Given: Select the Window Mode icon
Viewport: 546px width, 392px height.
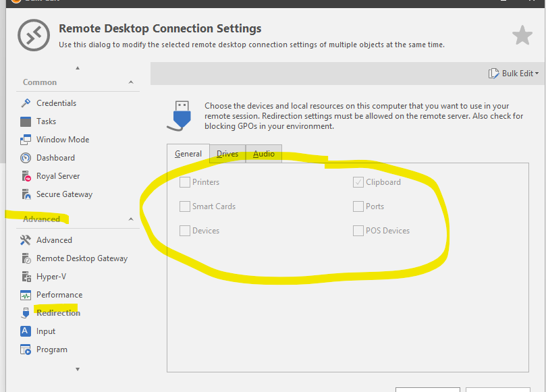Looking at the screenshot, I should [x=26, y=140].
